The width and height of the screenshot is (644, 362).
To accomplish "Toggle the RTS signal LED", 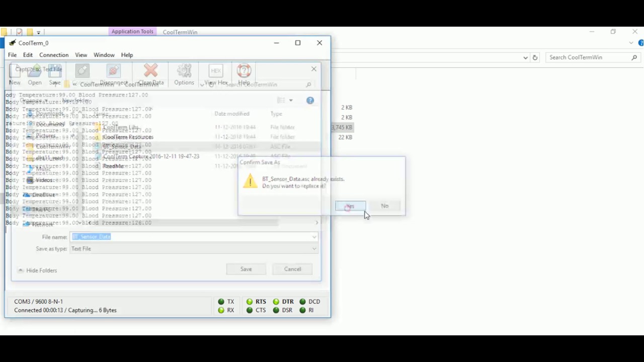I will pos(250,302).
